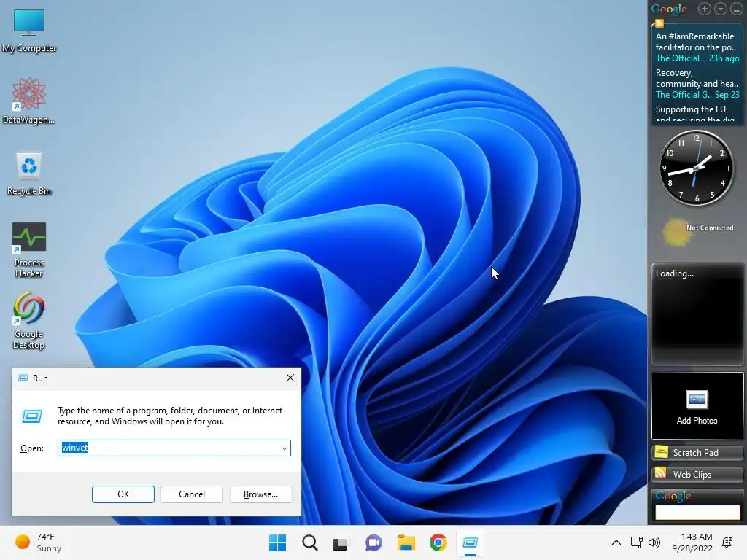Image resolution: width=747 pixels, height=560 pixels.
Task: Minimize the Google sidebar
Action: pos(737,9)
